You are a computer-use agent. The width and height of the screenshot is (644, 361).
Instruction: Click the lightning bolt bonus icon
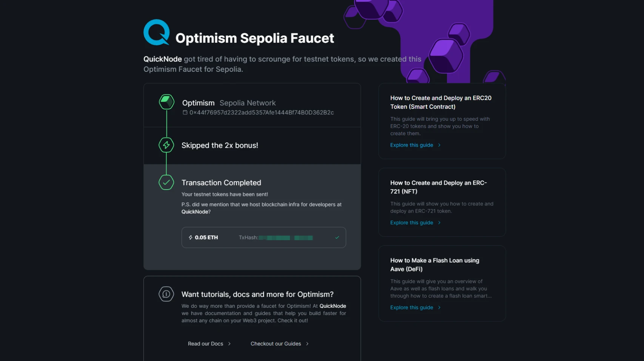166,145
